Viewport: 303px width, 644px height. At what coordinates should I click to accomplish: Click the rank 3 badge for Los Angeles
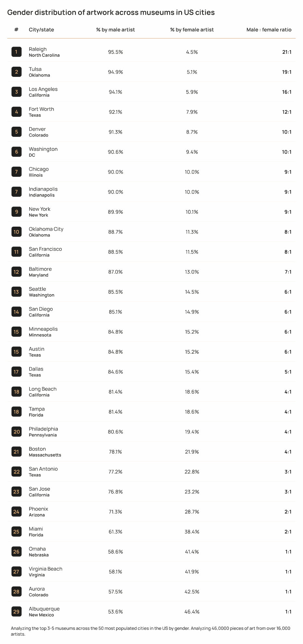coord(16,92)
